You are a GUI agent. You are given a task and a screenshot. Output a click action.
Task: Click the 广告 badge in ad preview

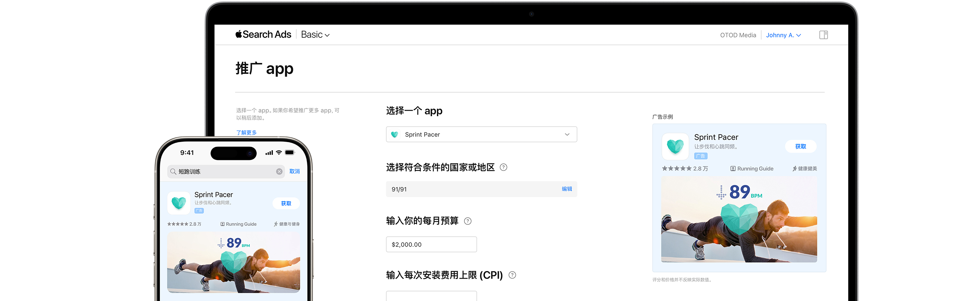pos(700,156)
